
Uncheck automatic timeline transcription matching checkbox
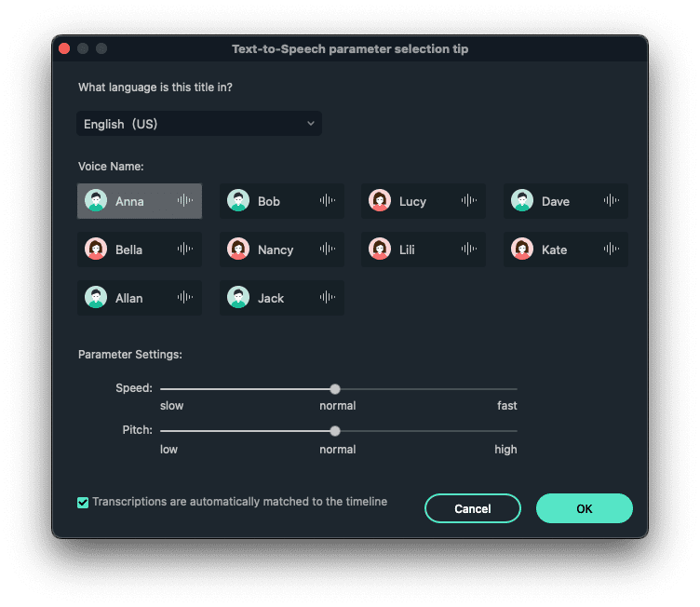click(84, 503)
